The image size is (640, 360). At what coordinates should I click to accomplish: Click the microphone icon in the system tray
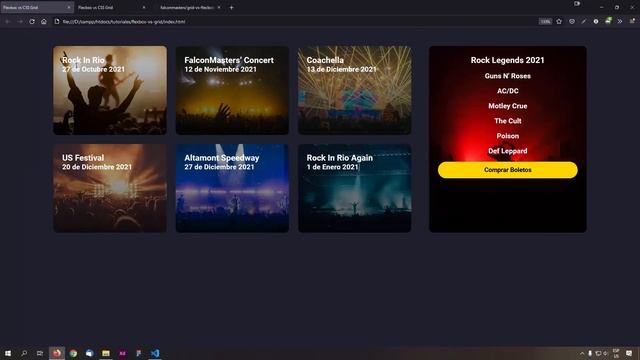point(590,353)
